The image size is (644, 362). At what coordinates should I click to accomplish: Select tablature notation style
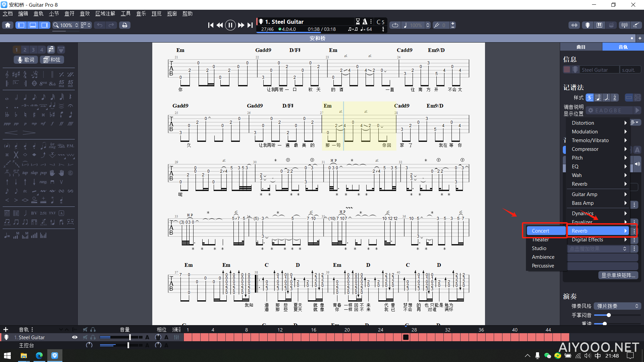point(589,98)
